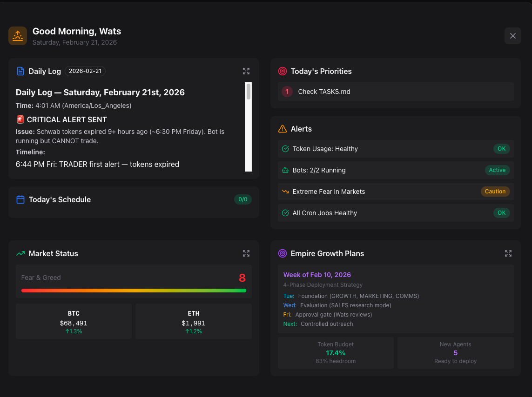Click the Today's Schedule calendar icon
Screen dimensions: 532x397
click(x=20, y=199)
